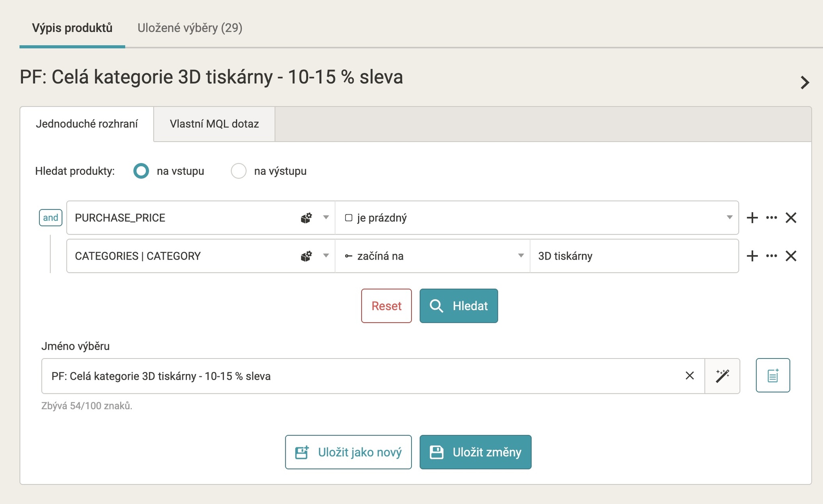Select the 'na výstupu' radio option

click(238, 171)
